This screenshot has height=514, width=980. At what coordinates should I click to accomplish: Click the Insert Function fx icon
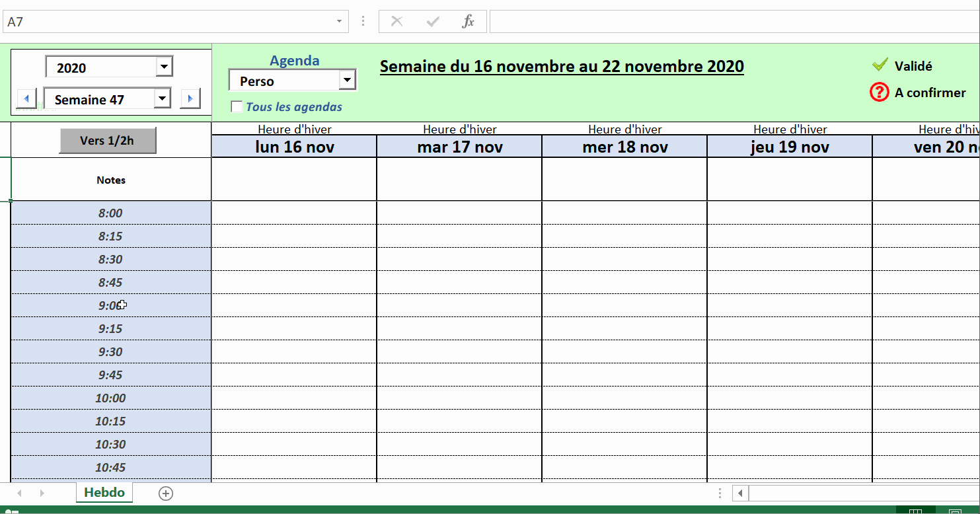(468, 21)
